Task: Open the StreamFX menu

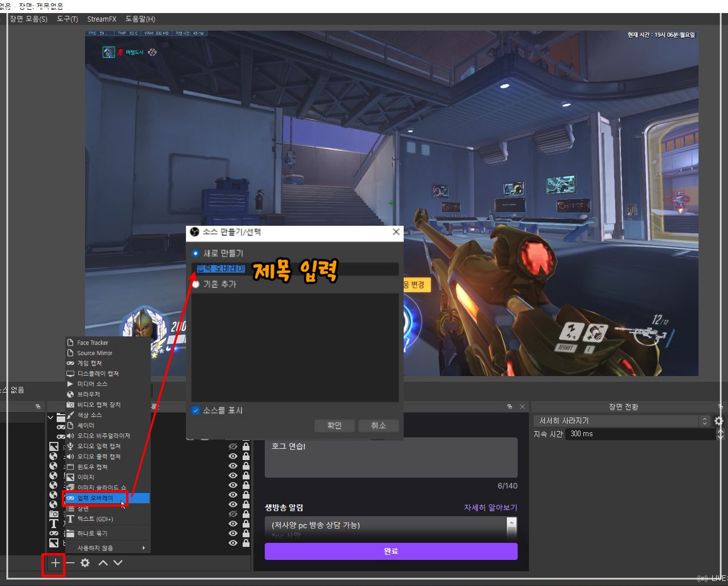Action: click(x=101, y=19)
